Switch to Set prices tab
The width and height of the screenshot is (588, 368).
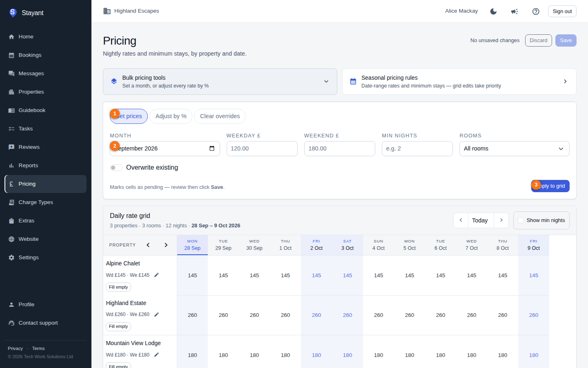coord(129,116)
